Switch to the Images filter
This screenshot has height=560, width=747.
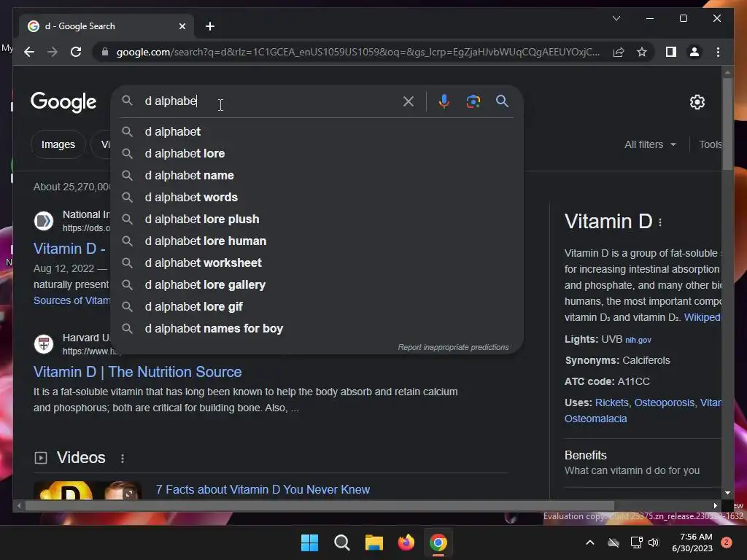click(58, 144)
